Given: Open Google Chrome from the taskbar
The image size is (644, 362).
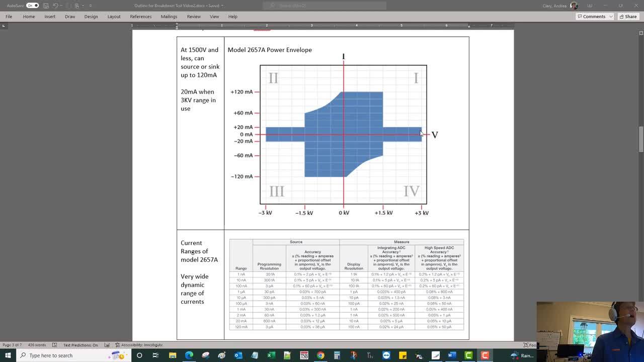Looking at the screenshot, I should [320, 355].
